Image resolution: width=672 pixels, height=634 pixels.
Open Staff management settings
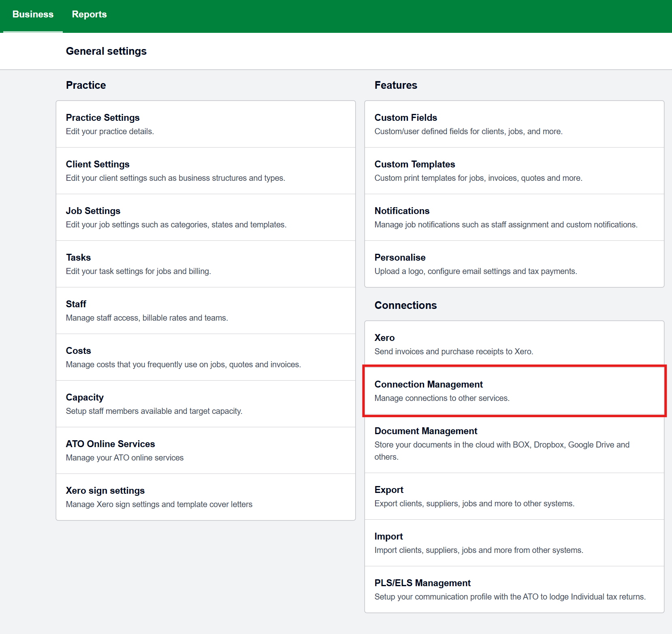76,304
